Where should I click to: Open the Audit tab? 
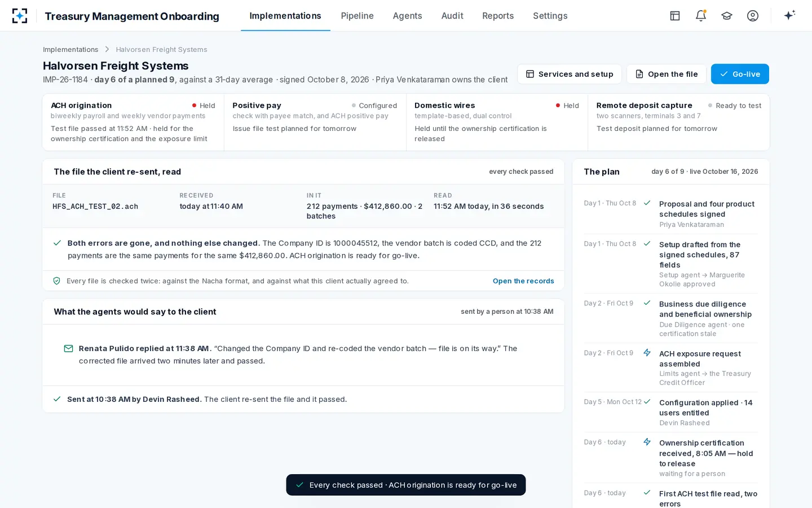[452, 16]
